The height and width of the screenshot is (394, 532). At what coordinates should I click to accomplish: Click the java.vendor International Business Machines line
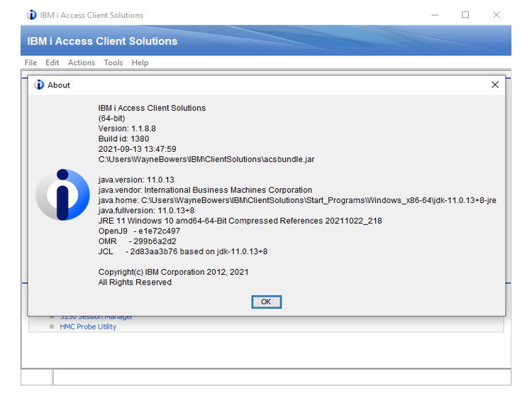205,190
